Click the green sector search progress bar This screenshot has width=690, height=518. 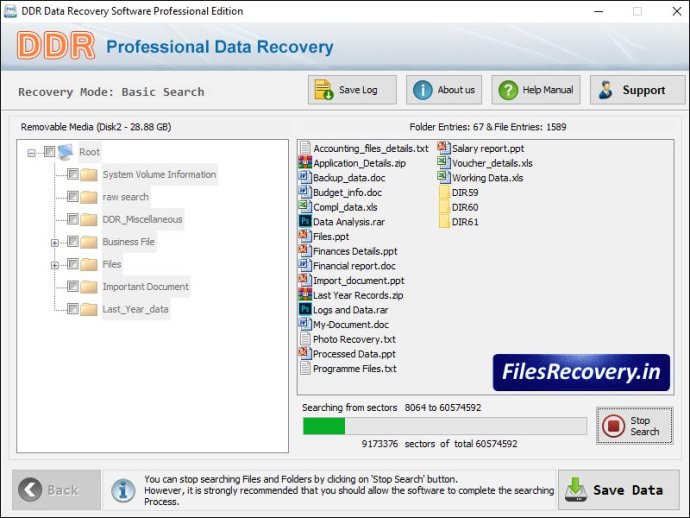pyautogui.click(x=445, y=426)
